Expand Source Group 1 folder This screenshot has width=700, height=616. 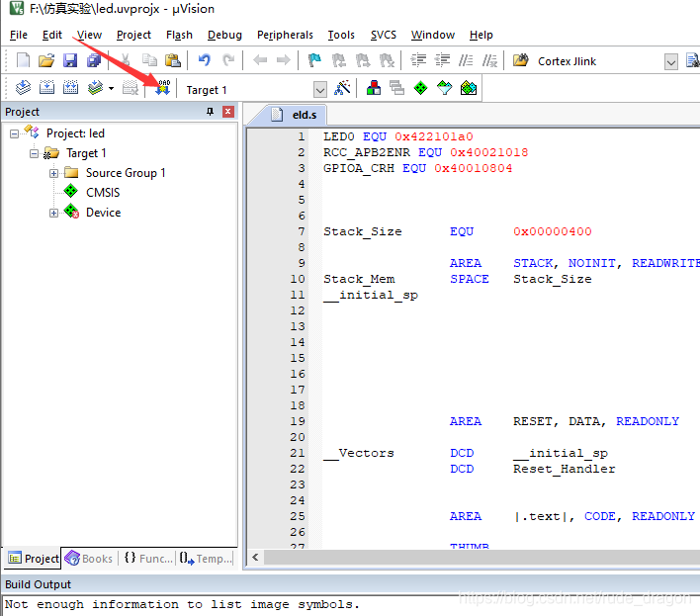(53, 173)
